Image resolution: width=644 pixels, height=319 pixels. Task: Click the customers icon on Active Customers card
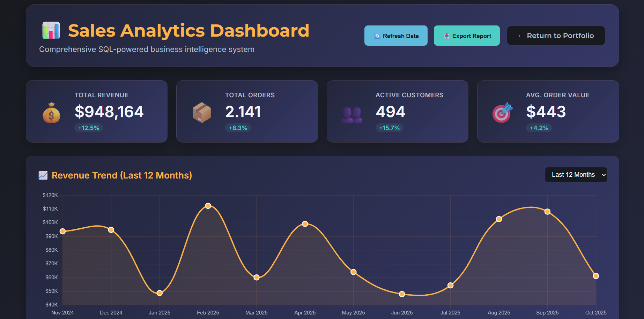click(352, 112)
